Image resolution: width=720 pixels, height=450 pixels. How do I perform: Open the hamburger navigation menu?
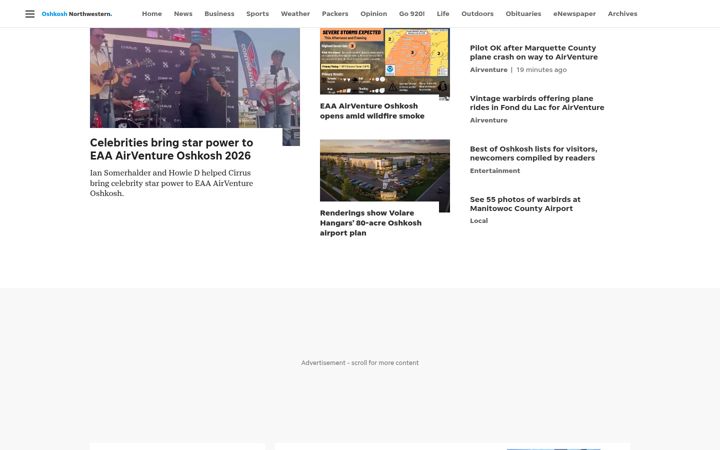tap(30, 14)
